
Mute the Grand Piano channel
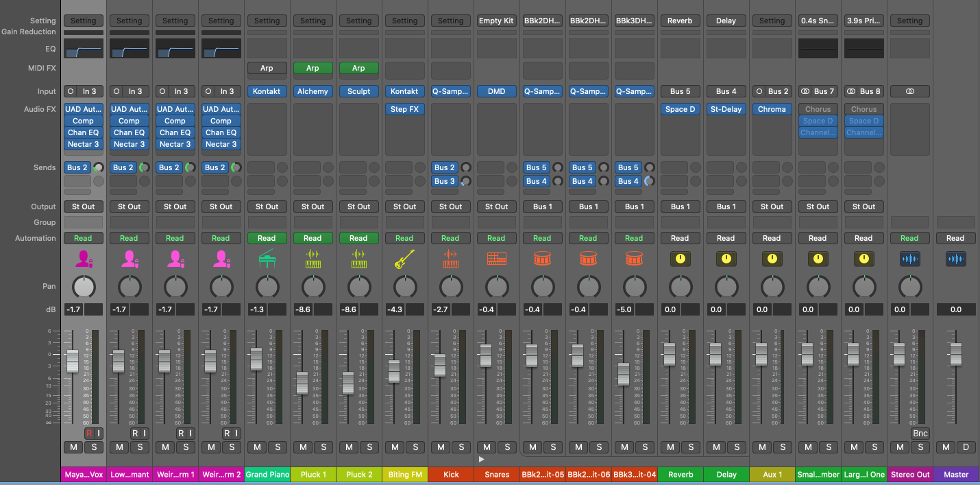pyautogui.click(x=257, y=447)
